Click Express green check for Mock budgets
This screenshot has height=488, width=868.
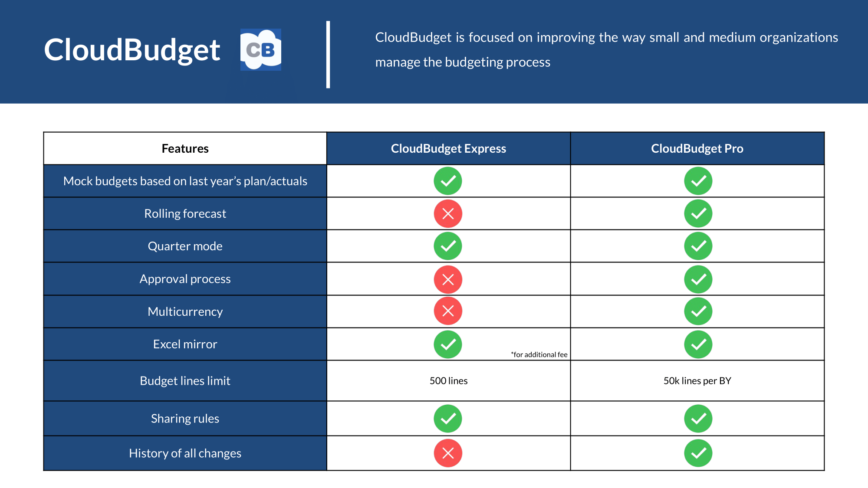[x=448, y=181]
